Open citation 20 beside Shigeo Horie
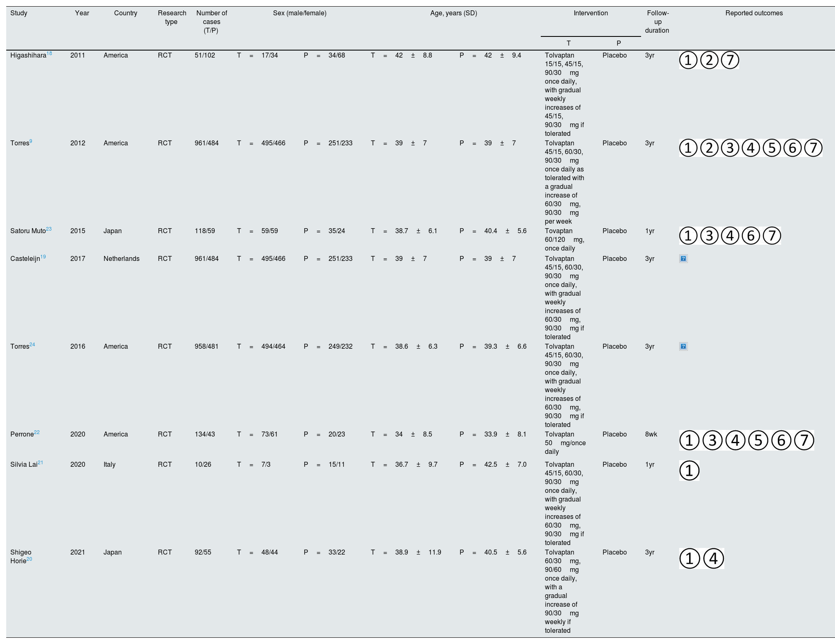Screen dimensions: 835x644 29,559
